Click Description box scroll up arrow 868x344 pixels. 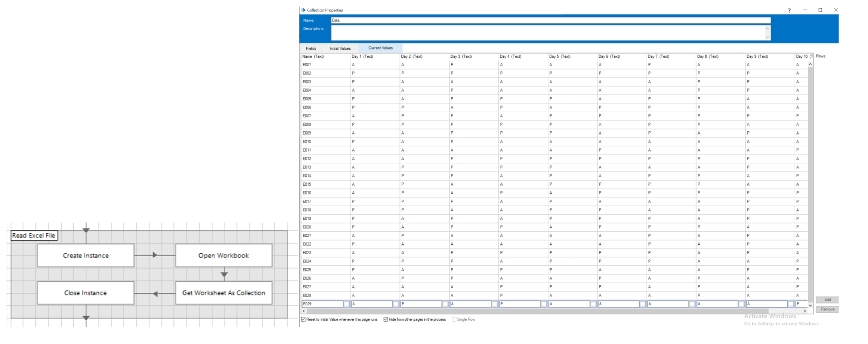pos(767,29)
